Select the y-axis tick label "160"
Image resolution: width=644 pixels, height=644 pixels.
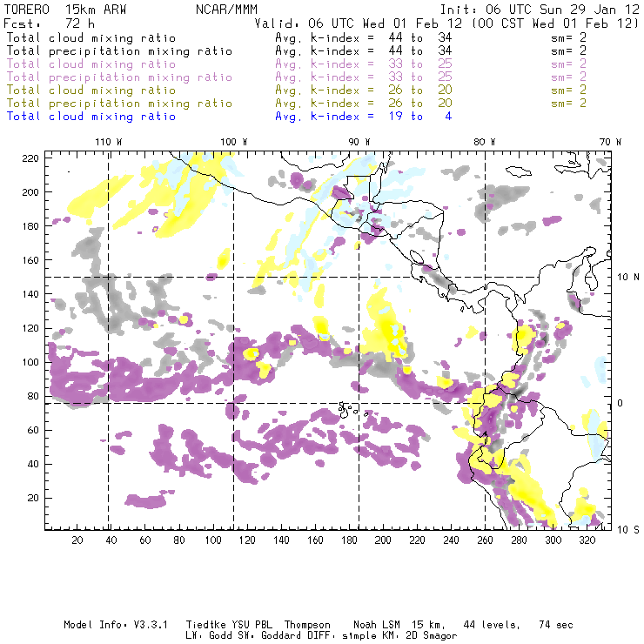pyautogui.click(x=30, y=260)
